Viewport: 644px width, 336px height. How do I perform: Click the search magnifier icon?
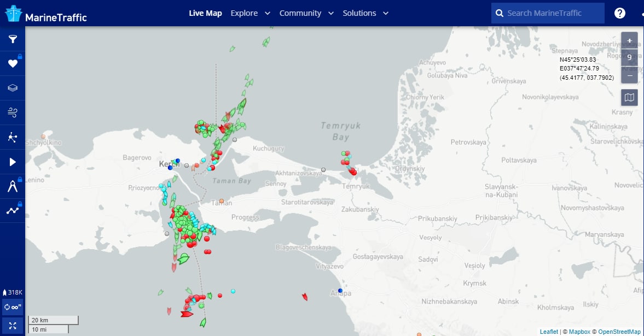click(x=500, y=13)
